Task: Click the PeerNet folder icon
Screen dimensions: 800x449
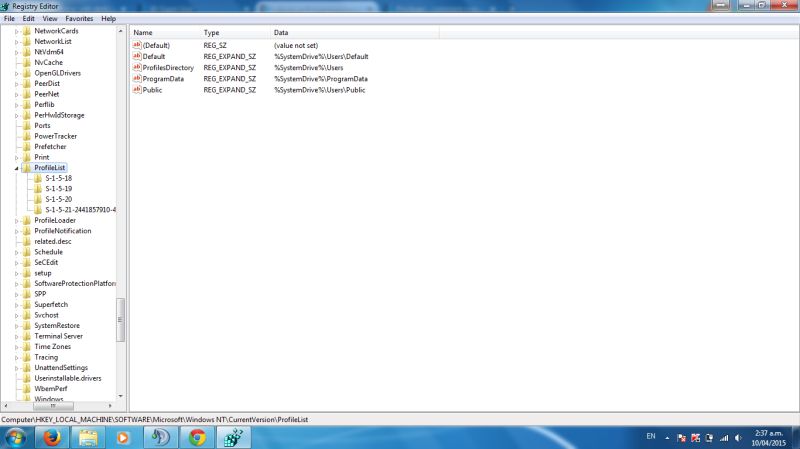Action: point(27,94)
